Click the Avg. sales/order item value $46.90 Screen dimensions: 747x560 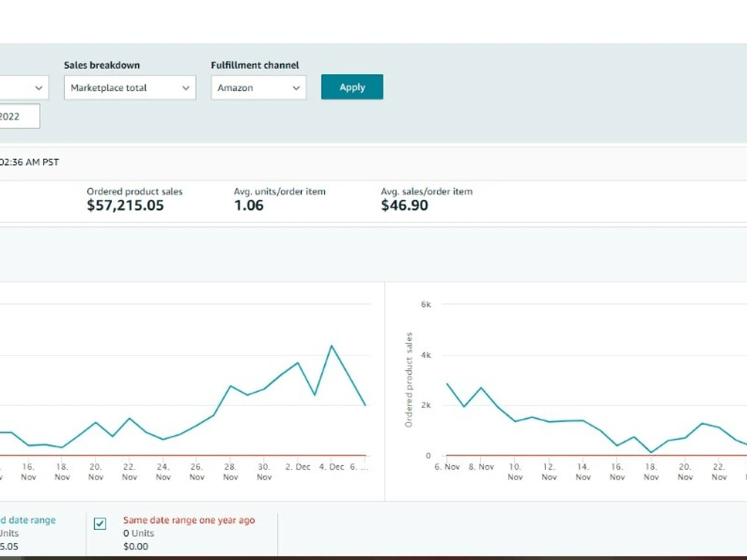(x=404, y=205)
